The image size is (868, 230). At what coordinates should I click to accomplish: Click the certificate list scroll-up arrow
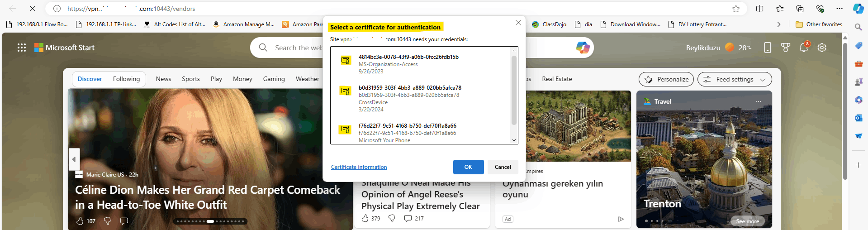(x=514, y=50)
